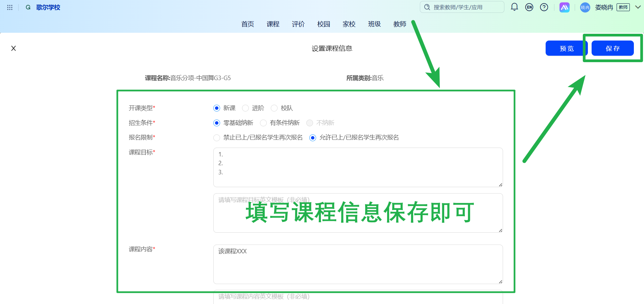
Task: Close the 设置课程信息 panel with X
Action: [14, 48]
